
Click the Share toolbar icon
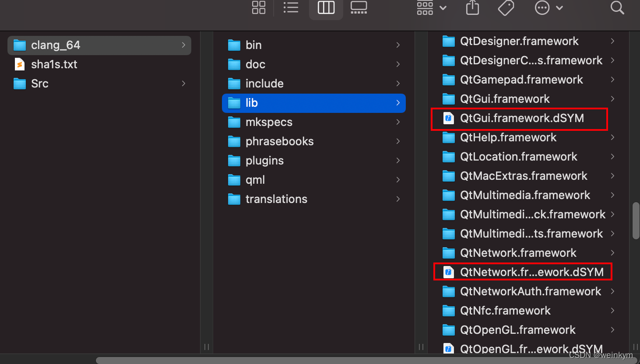coord(472,7)
